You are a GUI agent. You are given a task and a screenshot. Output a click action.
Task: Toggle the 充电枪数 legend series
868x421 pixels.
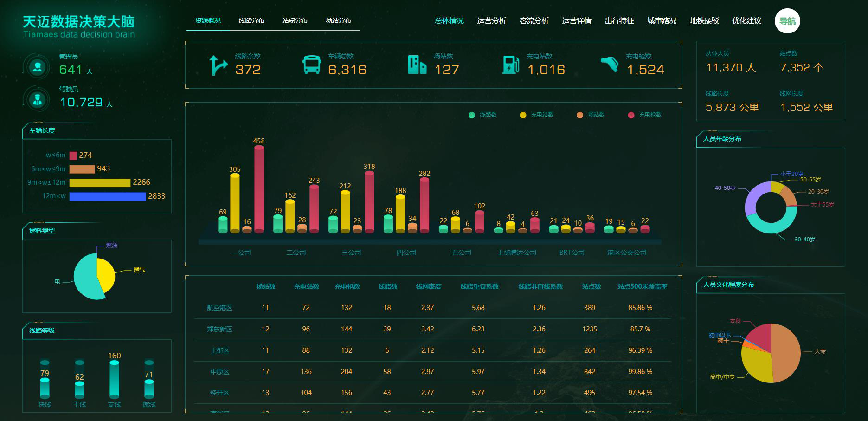[x=645, y=115]
